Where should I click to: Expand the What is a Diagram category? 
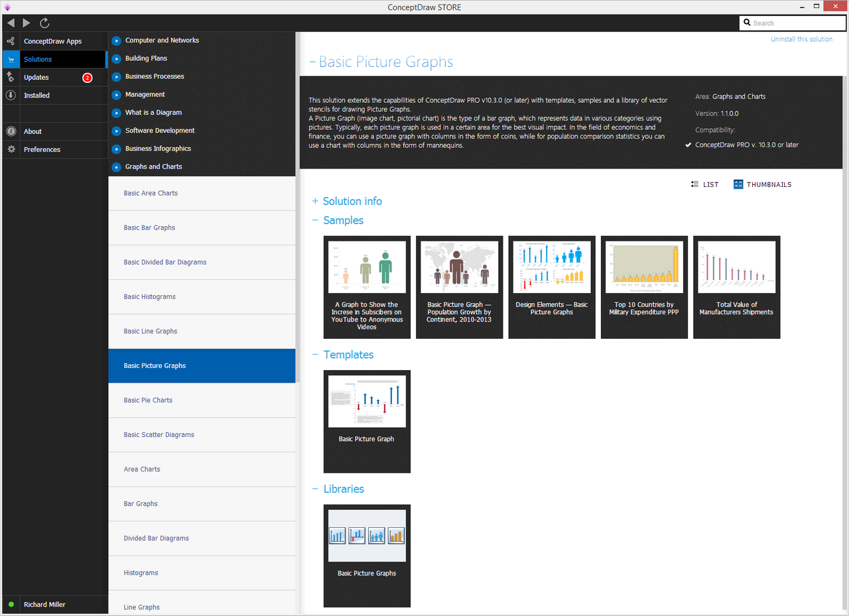(x=116, y=113)
